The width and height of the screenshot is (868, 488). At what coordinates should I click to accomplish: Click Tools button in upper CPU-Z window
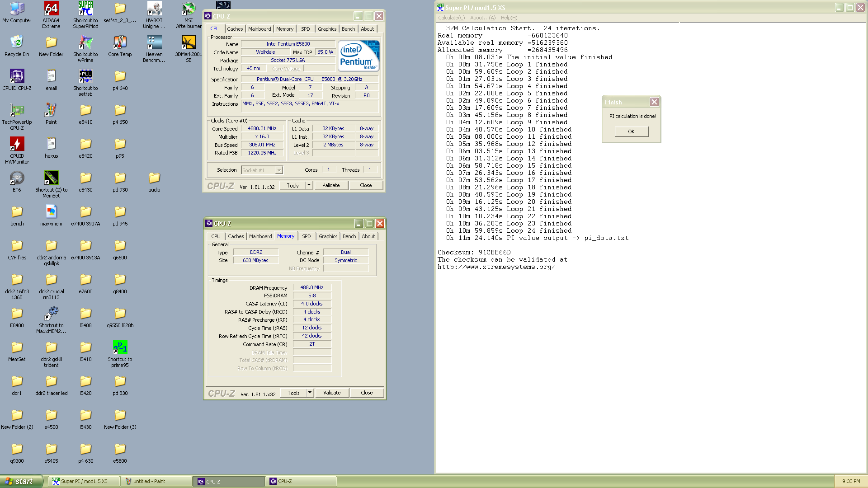pos(292,185)
